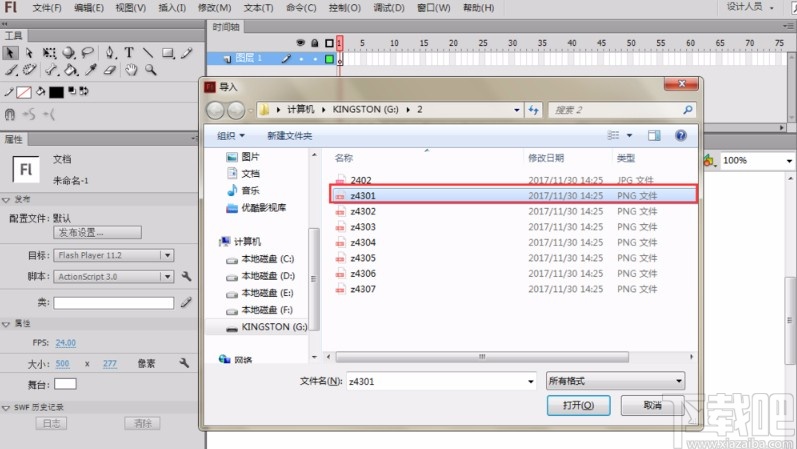Click the swap colors icon
The width and height of the screenshot is (797, 449).
pyautogui.click(x=84, y=91)
